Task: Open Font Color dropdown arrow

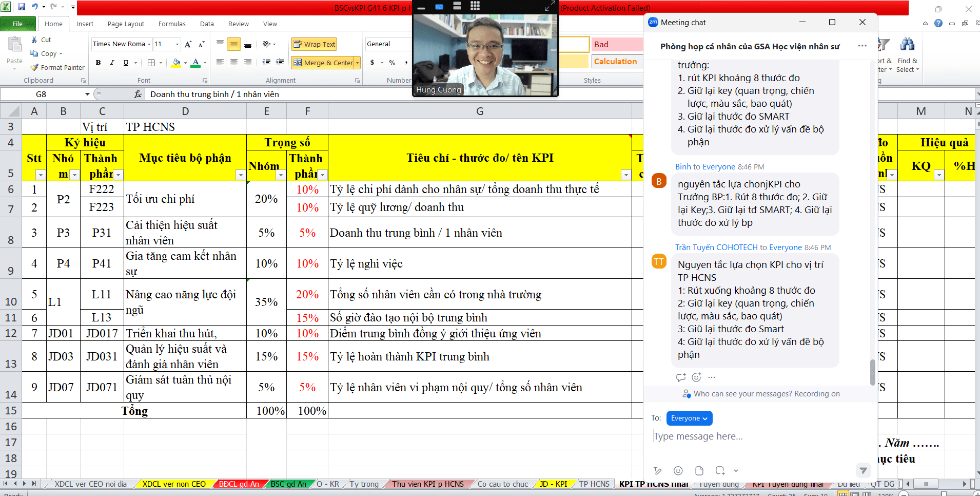Action: (205, 63)
